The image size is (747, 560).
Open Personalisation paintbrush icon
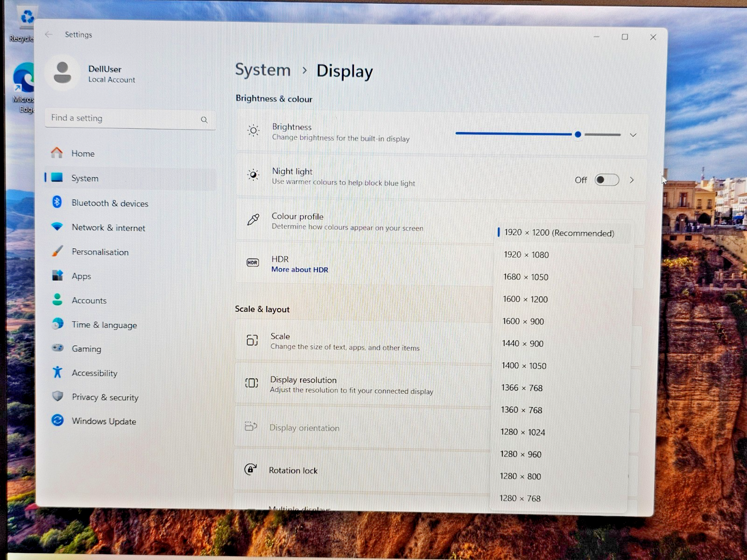[57, 251]
